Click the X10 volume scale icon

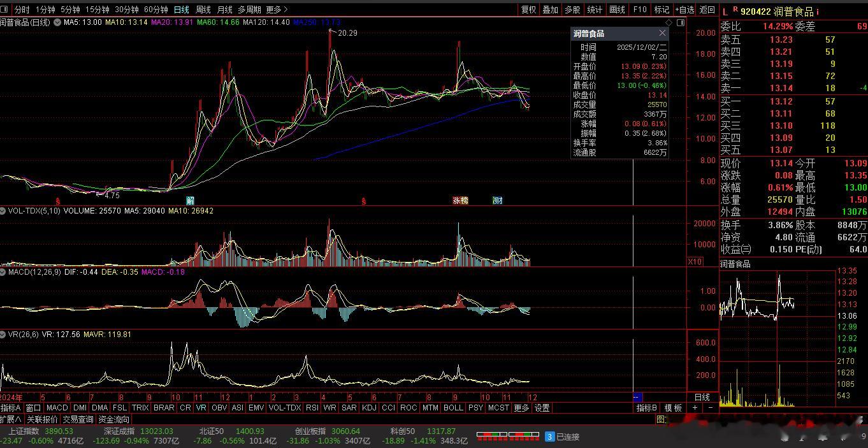pos(695,262)
